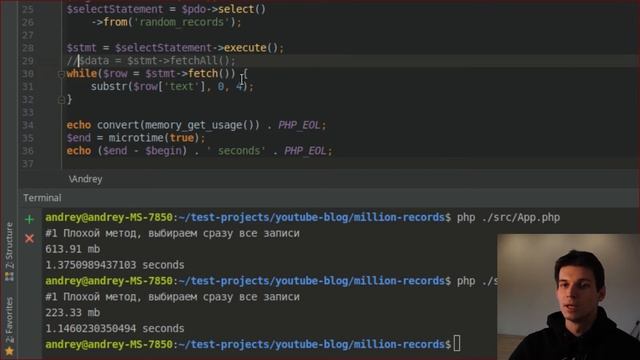Click the Favorites star icon

click(x=9, y=351)
